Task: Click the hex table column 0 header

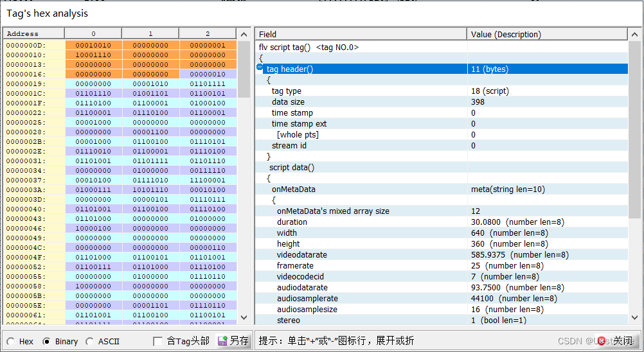Action: (x=93, y=33)
